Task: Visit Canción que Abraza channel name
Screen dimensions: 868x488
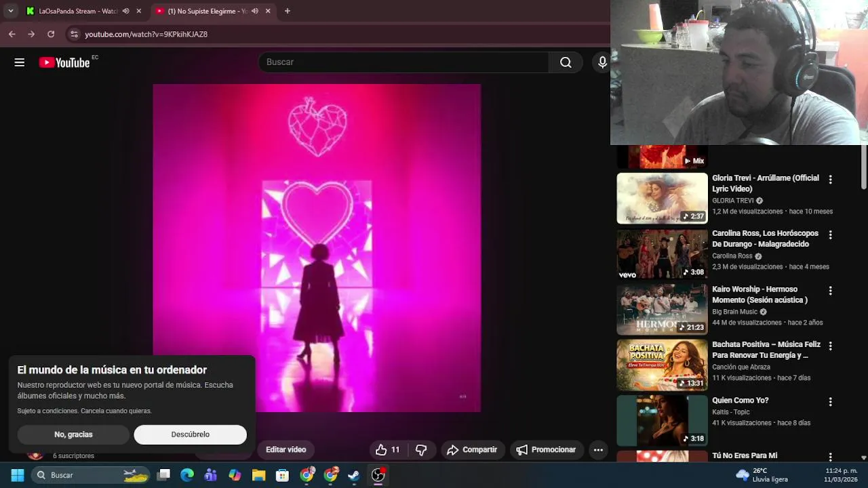Action: click(x=741, y=367)
